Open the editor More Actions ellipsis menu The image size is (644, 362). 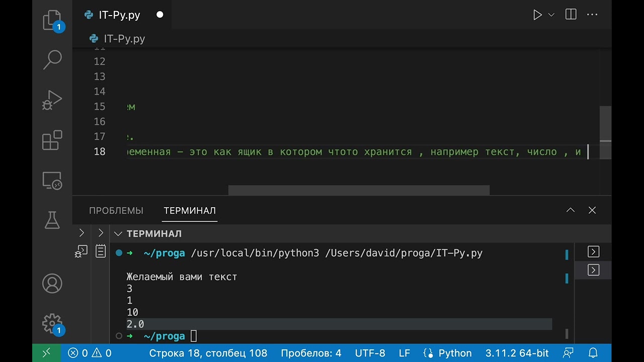coord(592,15)
